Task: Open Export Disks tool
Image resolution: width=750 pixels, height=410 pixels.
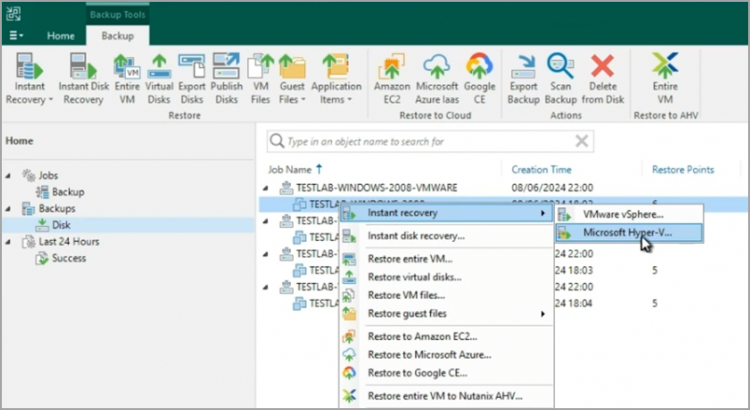Action: (191, 79)
